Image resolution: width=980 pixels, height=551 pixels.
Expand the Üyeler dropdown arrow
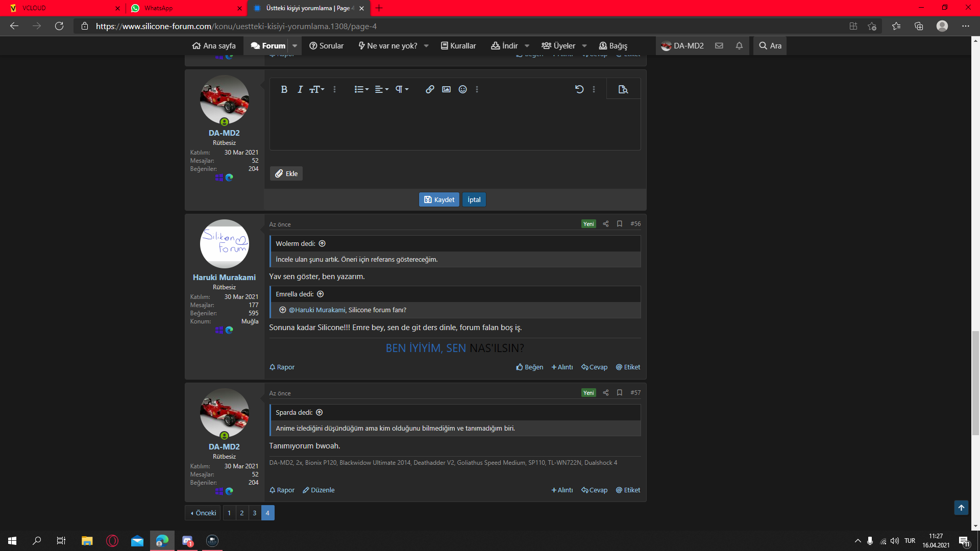[584, 45]
